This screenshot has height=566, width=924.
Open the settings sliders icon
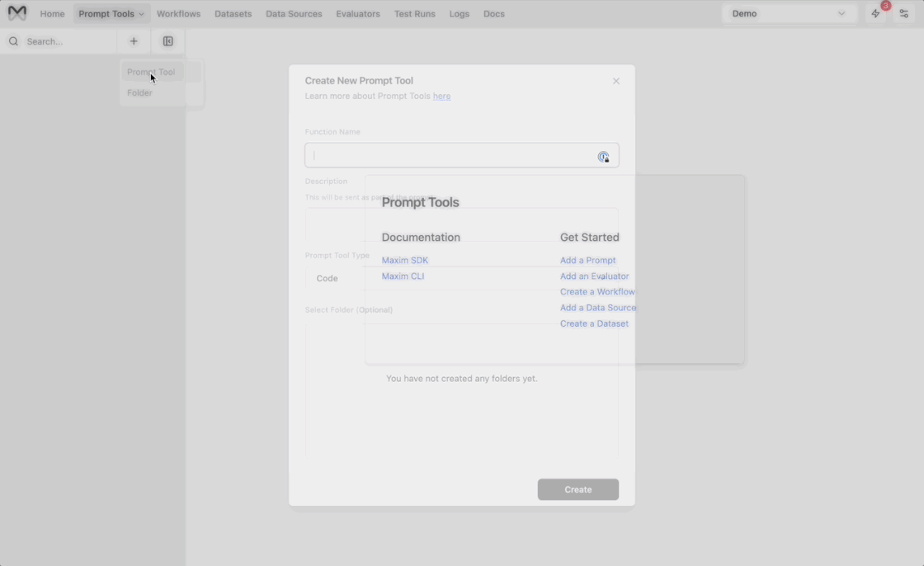904,13
